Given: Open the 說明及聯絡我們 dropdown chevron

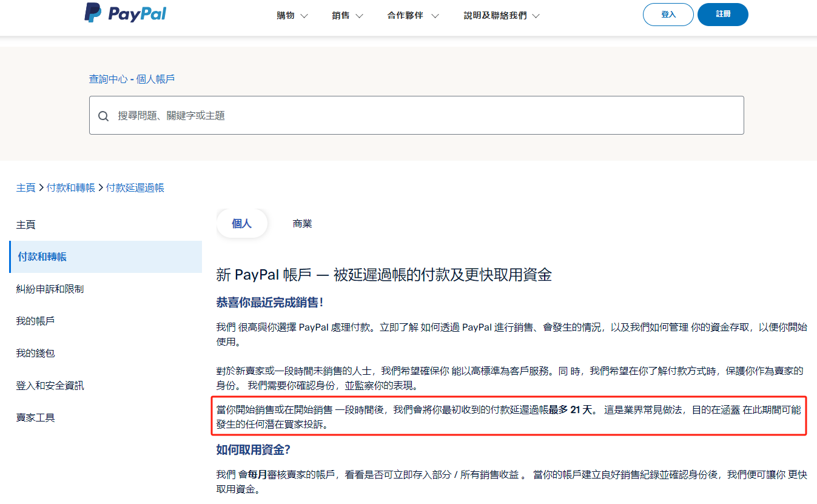Looking at the screenshot, I should coord(535,16).
